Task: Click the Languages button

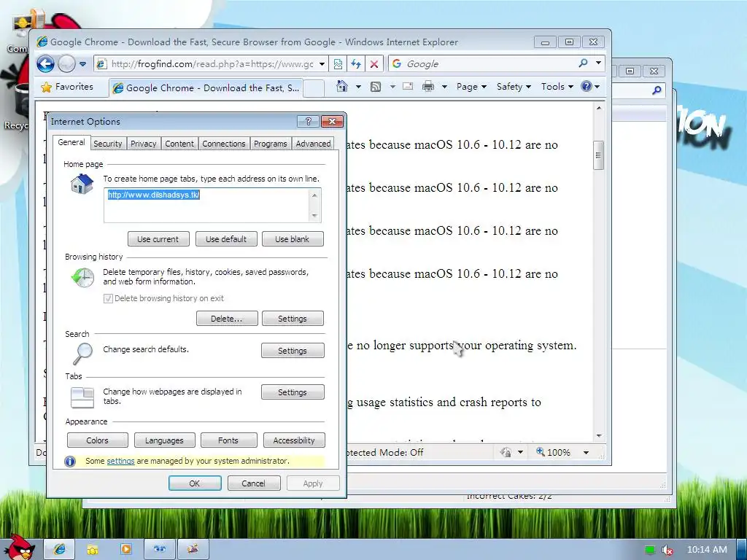Action: [x=164, y=440]
